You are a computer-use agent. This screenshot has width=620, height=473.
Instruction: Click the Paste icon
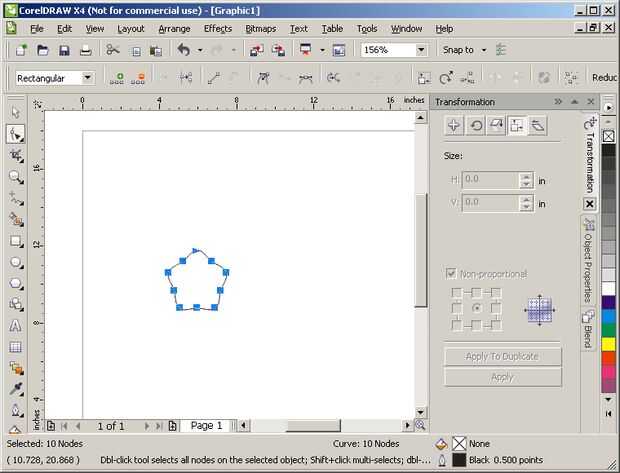pos(156,51)
